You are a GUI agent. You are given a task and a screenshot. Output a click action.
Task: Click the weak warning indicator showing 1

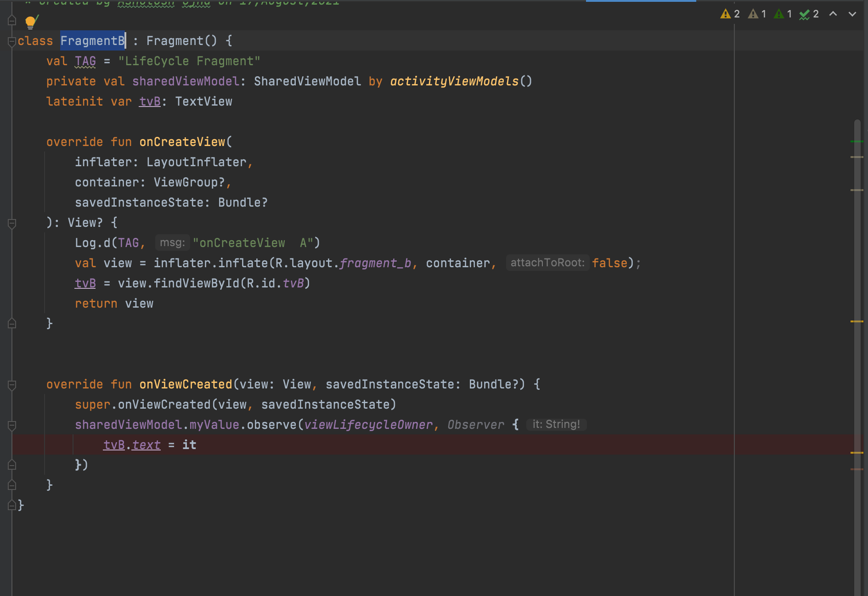point(757,14)
